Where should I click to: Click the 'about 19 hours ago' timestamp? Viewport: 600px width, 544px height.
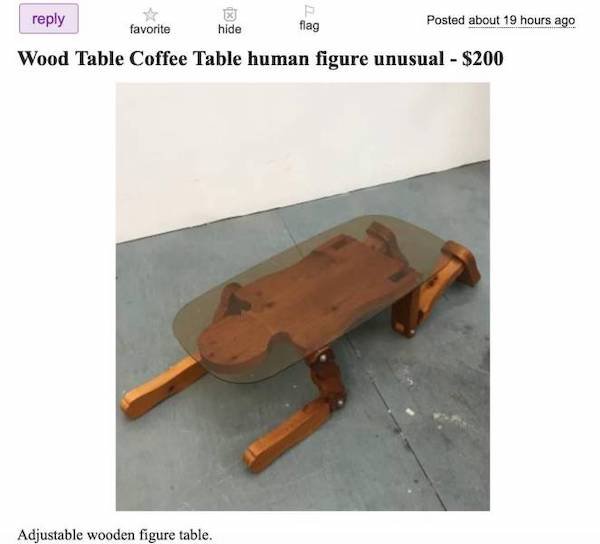pos(522,20)
